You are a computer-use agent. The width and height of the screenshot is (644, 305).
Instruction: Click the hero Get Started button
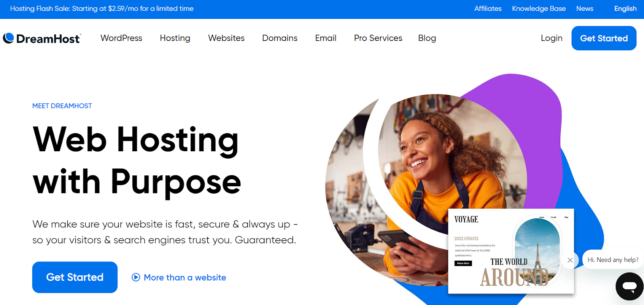pos(75,277)
